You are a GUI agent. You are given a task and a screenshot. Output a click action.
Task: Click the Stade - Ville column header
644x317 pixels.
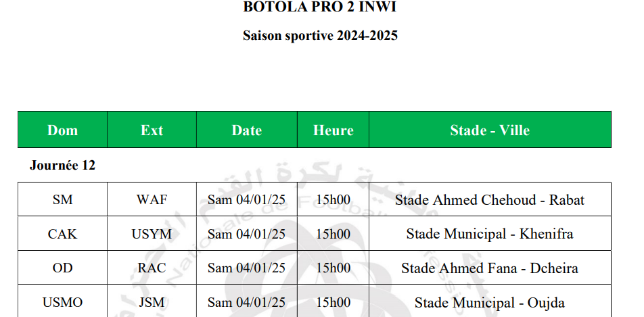489,130
